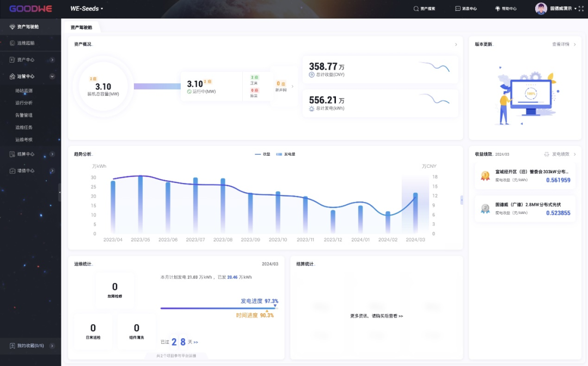Select the 告警管理 menu item

(24, 115)
